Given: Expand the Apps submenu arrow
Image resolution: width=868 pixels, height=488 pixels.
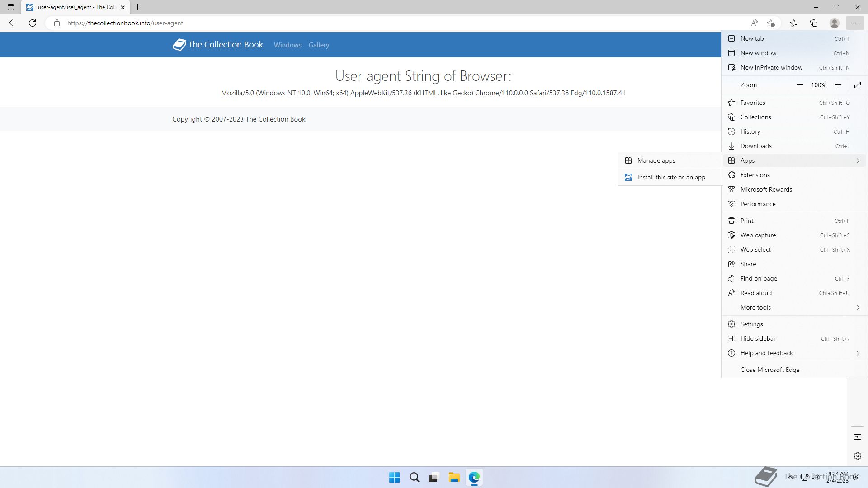Looking at the screenshot, I should click(858, 160).
